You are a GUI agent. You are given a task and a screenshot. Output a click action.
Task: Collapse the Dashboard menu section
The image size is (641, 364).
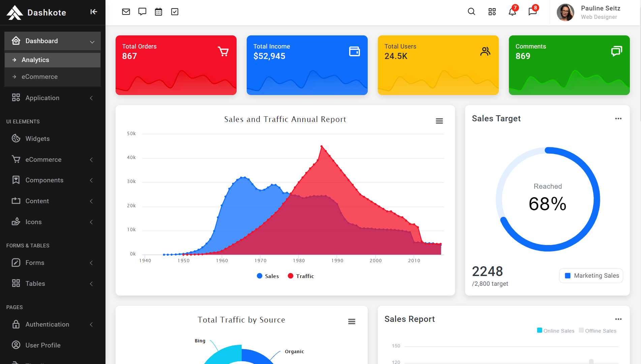coord(52,41)
